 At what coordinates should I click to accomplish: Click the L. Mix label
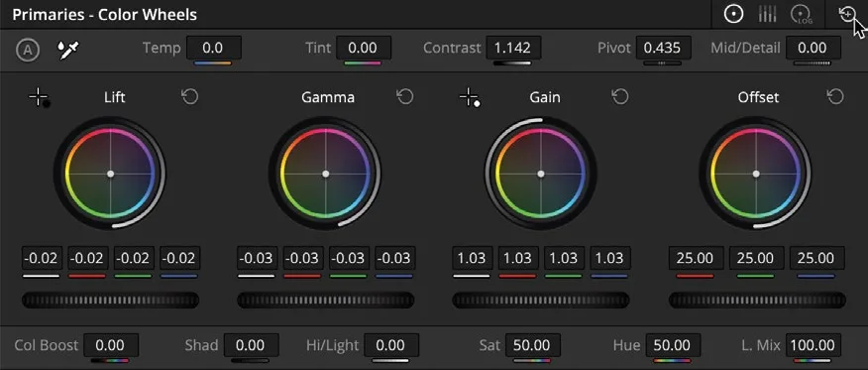pos(762,345)
